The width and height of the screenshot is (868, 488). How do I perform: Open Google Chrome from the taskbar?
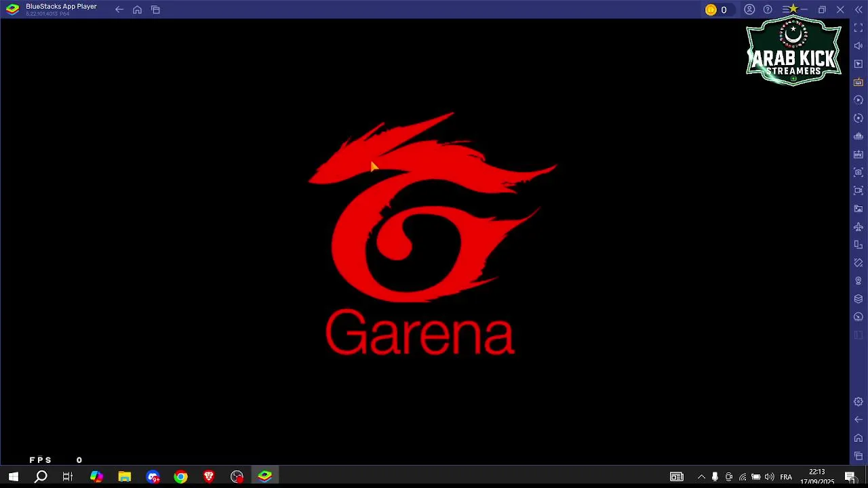180,477
